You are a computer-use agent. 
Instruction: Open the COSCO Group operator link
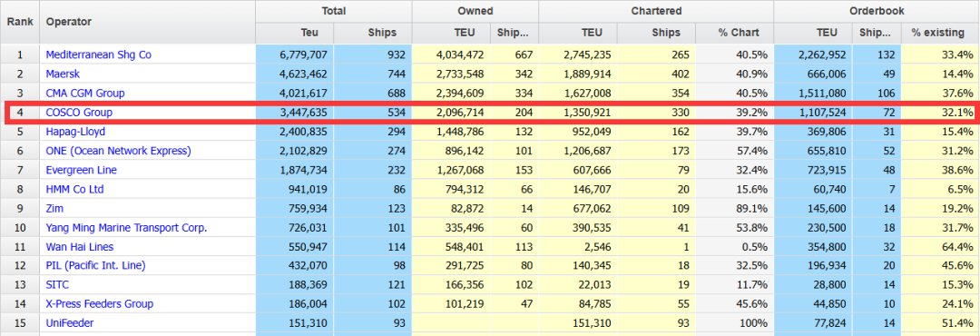[79, 114]
